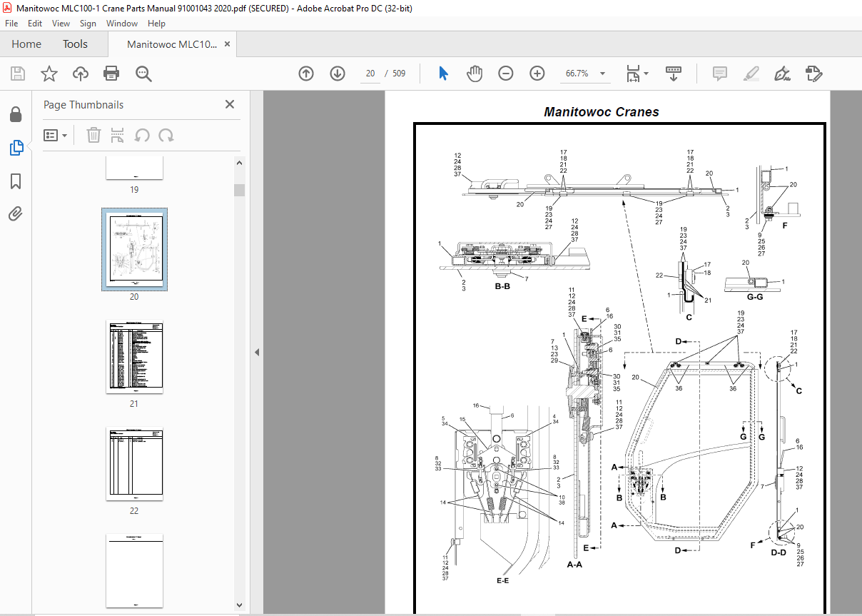Select page 22 thumbnail
Screen dimensions: 862x616
pos(134,464)
